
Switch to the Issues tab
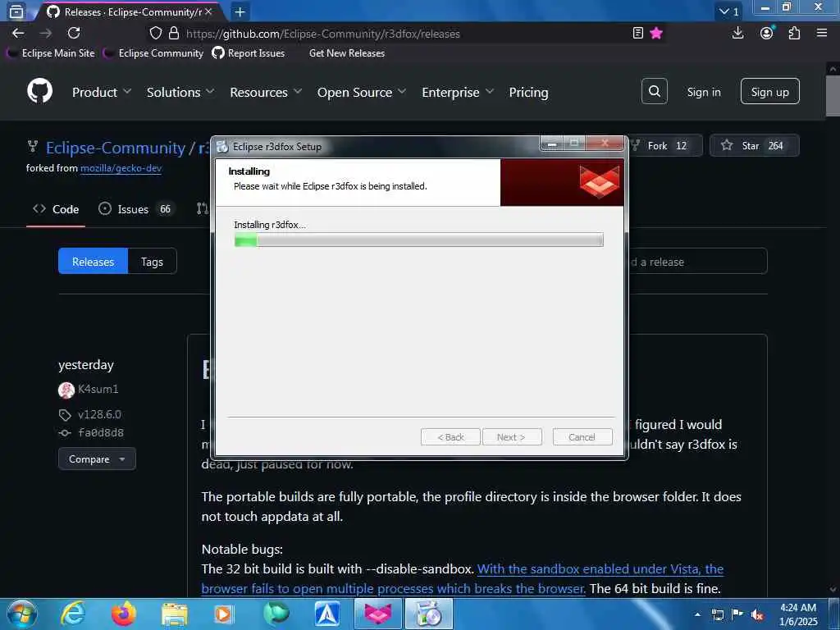[135, 209]
